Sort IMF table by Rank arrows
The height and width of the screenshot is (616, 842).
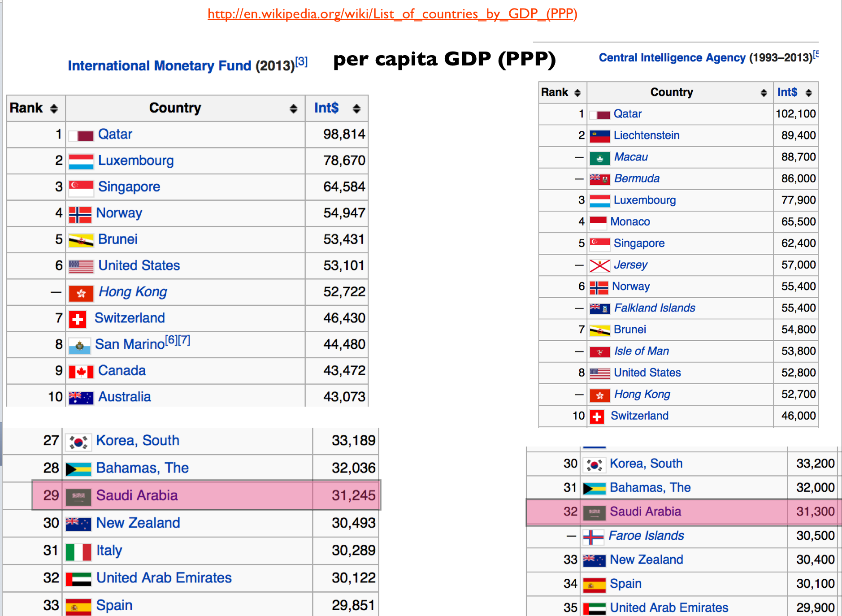pos(54,108)
